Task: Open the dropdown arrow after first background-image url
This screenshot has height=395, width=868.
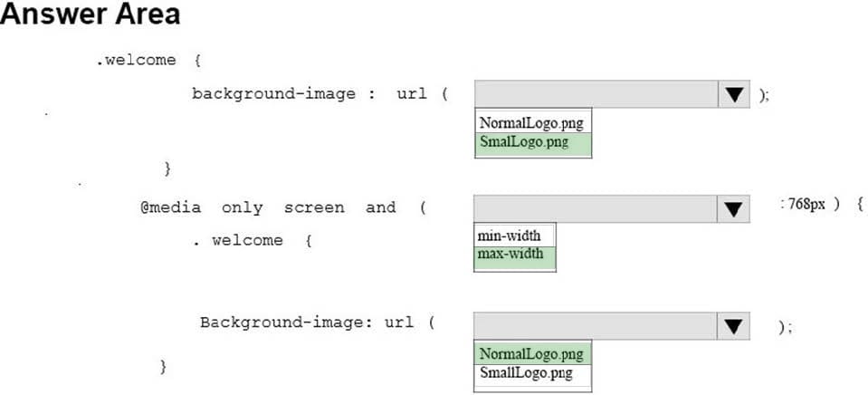Action: (x=734, y=94)
